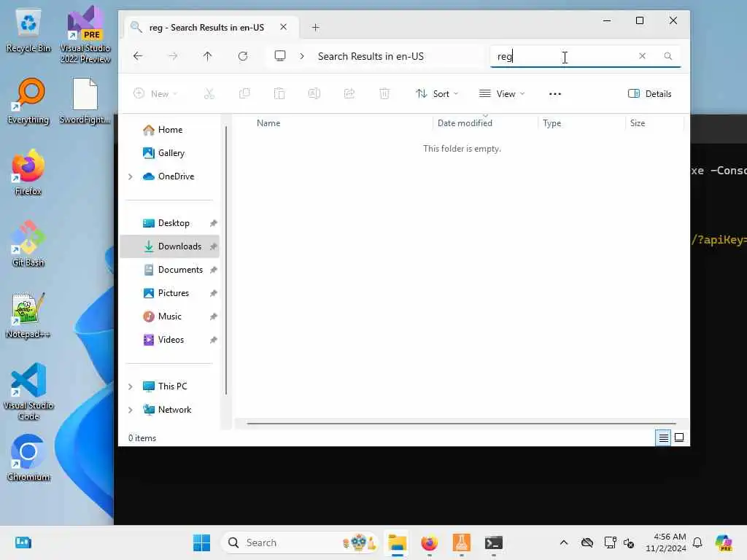
Task: Select This PC in navigation pane
Action: 172,386
